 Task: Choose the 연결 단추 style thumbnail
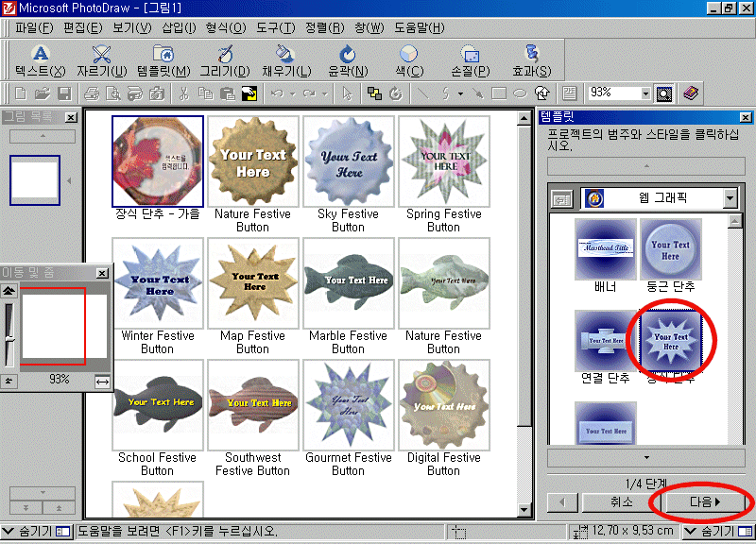pos(606,340)
